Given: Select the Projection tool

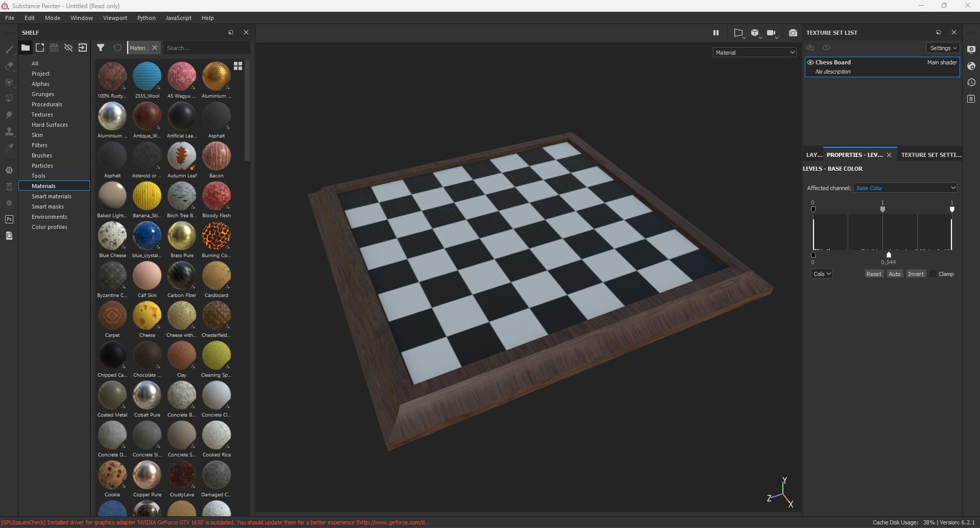Looking at the screenshot, I should (x=9, y=82).
